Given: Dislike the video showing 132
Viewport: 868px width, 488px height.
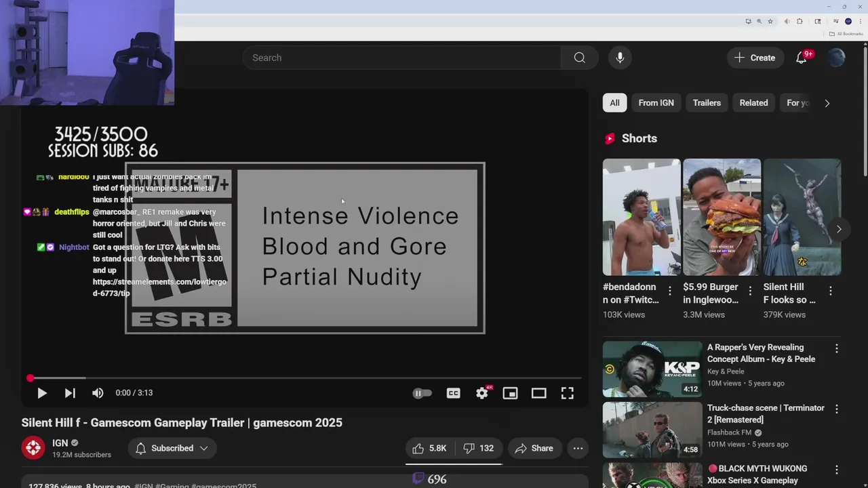Looking at the screenshot, I should tap(479, 448).
